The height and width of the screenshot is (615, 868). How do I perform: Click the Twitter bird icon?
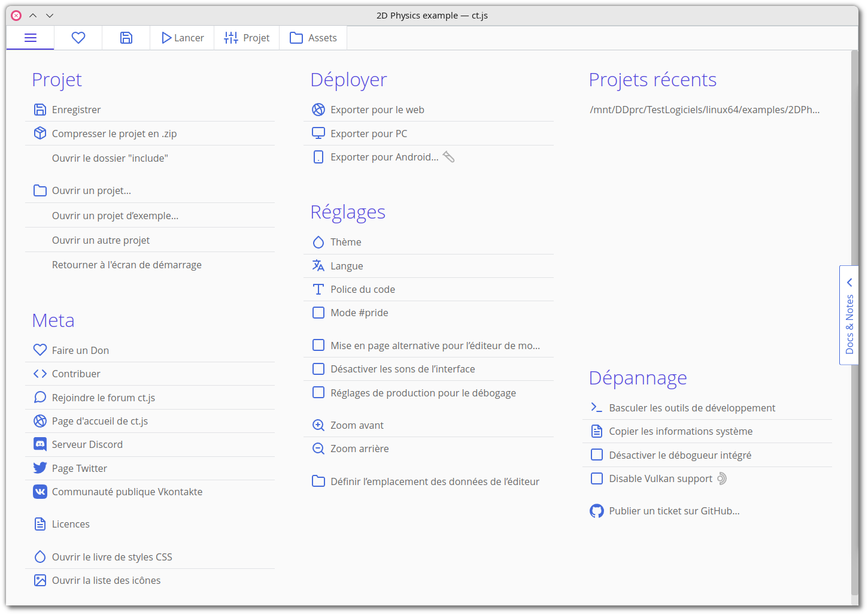click(x=40, y=468)
